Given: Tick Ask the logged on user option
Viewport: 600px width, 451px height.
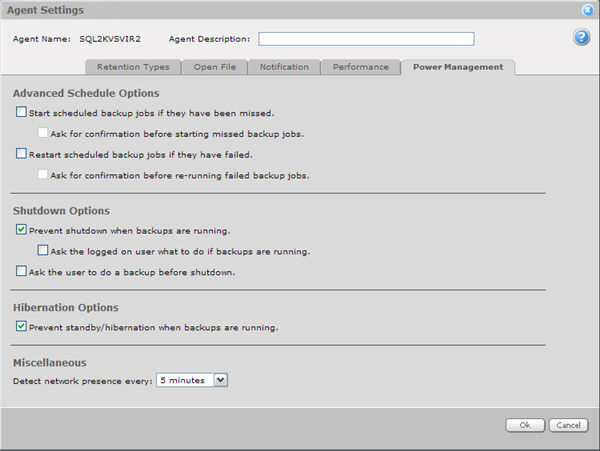Looking at the screenshot, I should (x=42, y=250).
